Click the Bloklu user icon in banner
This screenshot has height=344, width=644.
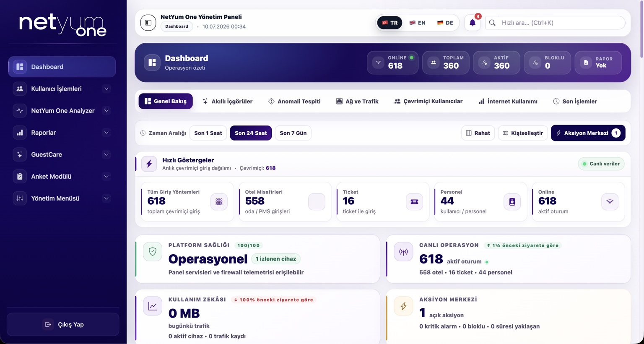tap(535, 63)
